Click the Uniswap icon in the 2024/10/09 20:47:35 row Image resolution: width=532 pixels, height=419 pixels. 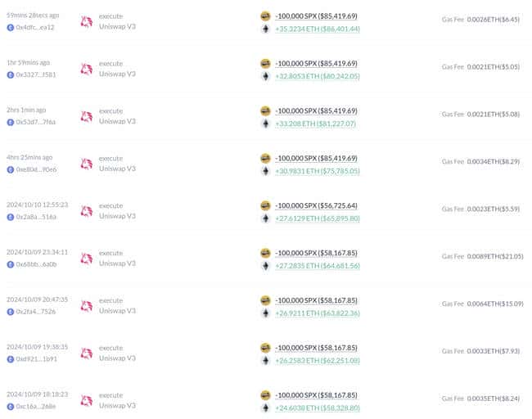tap(87, 306)
